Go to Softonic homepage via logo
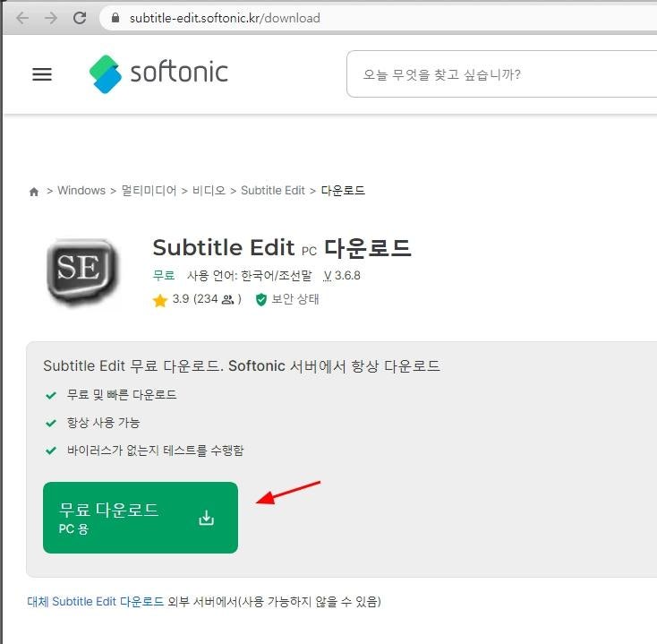Viewport: 657px width, 644px height. click(158, 73)
